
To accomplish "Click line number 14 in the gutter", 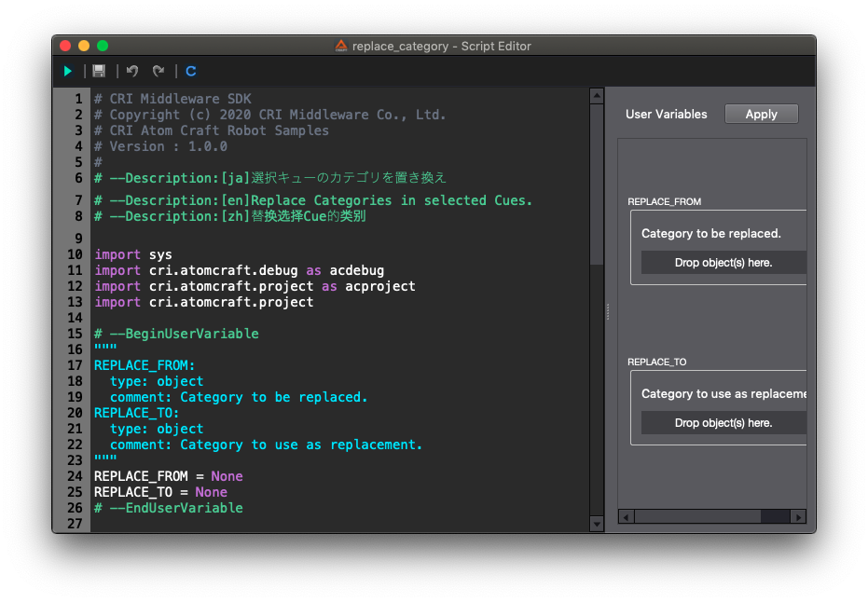I will pyautogui.click(x=75, y=318).
